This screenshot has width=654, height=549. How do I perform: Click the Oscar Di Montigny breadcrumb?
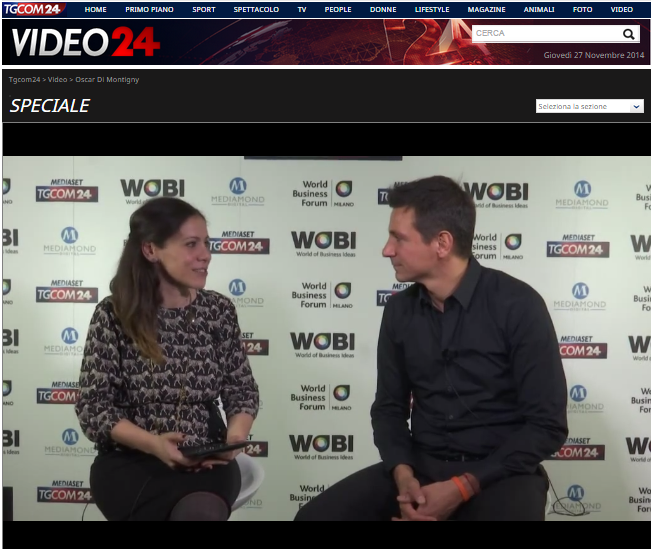click(107, 79)
